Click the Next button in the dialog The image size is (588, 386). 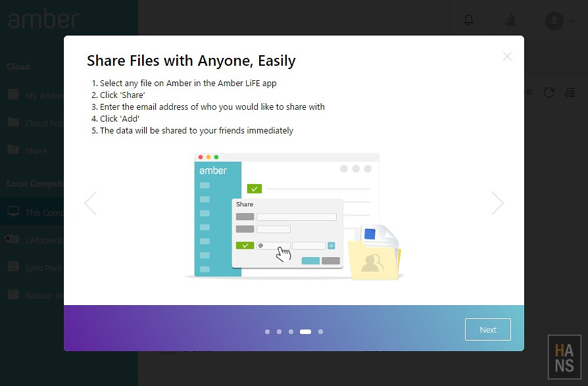[x=487, y=329]
